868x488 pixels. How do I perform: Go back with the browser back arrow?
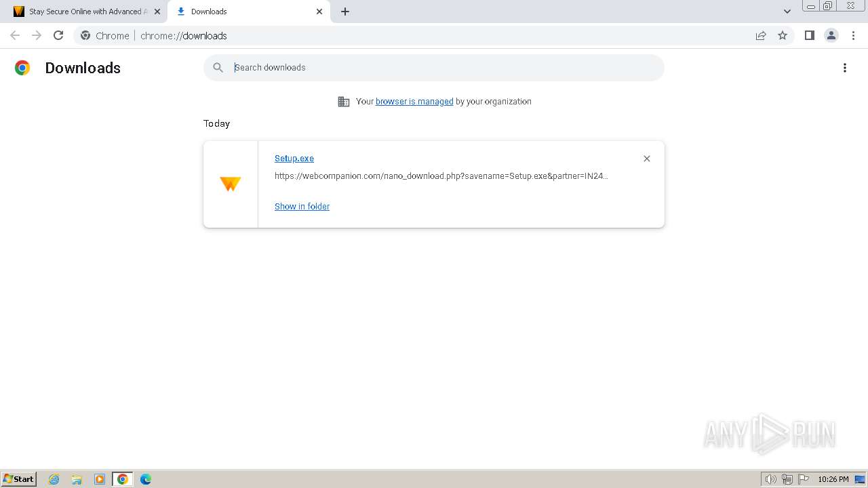pos(15,35)
